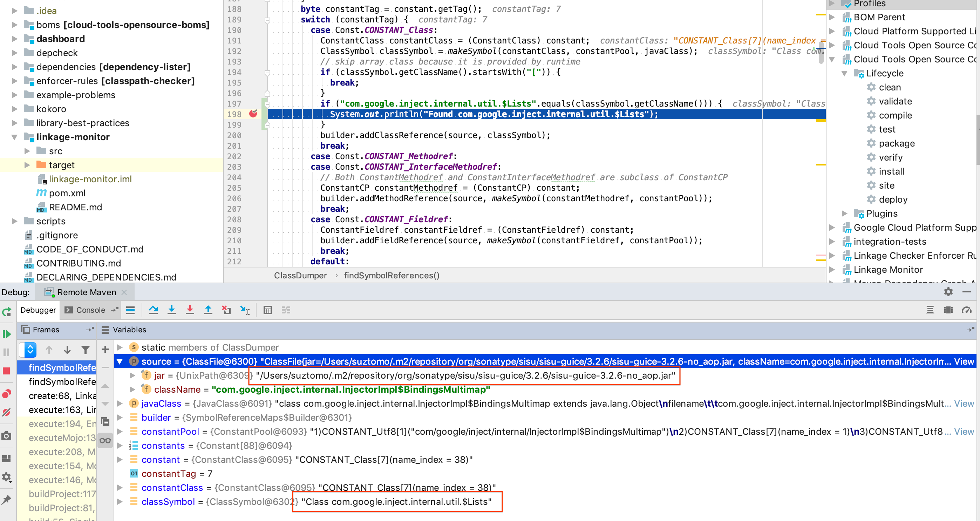The height and width of the screenshot is (521, 980).
Task: Click the findSymbolReferences() breadcrumb
Action: [392, 275]
